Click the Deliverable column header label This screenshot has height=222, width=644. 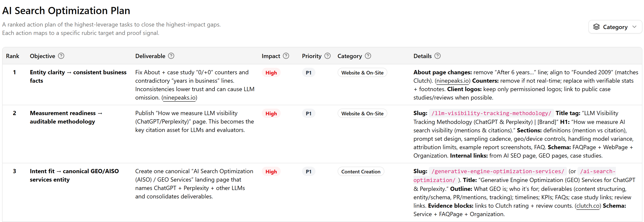[x=150, y=56]
